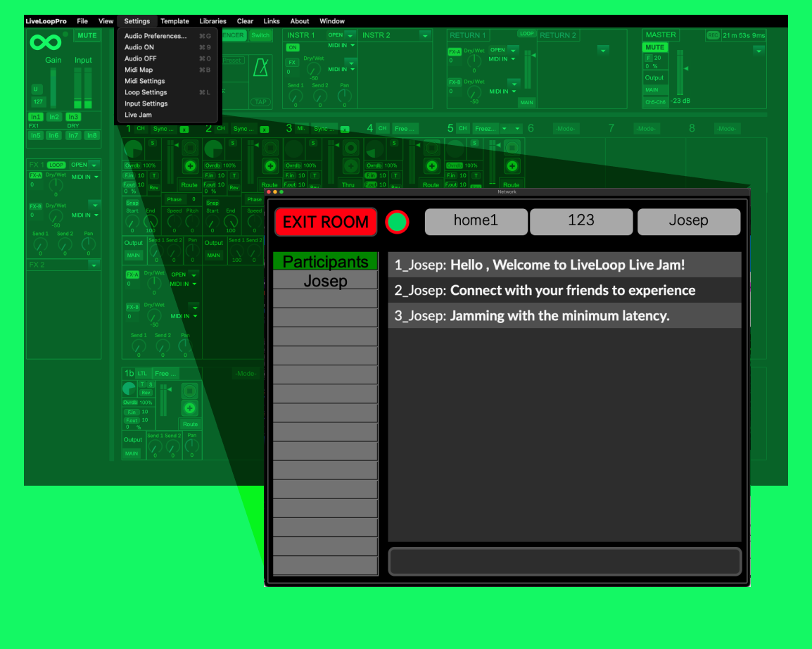Viewport: 812px width, 649px height.
Task: Open RETURN 1 FX-A MIDI IN dropdown
Action: tap(502, 59)
